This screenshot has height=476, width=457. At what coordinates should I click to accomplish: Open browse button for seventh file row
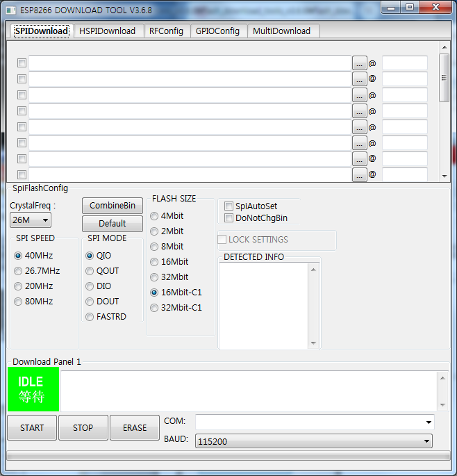(x=360, y=158)
